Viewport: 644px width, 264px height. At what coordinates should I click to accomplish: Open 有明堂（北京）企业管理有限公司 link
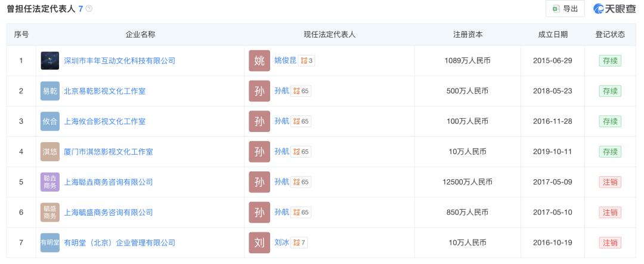119,242
